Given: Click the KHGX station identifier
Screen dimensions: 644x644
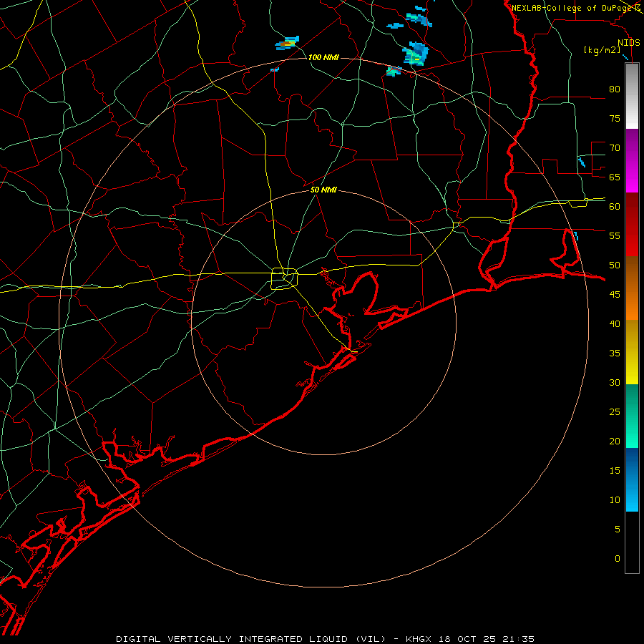Looking at the screenshot, I should (420, 639).
